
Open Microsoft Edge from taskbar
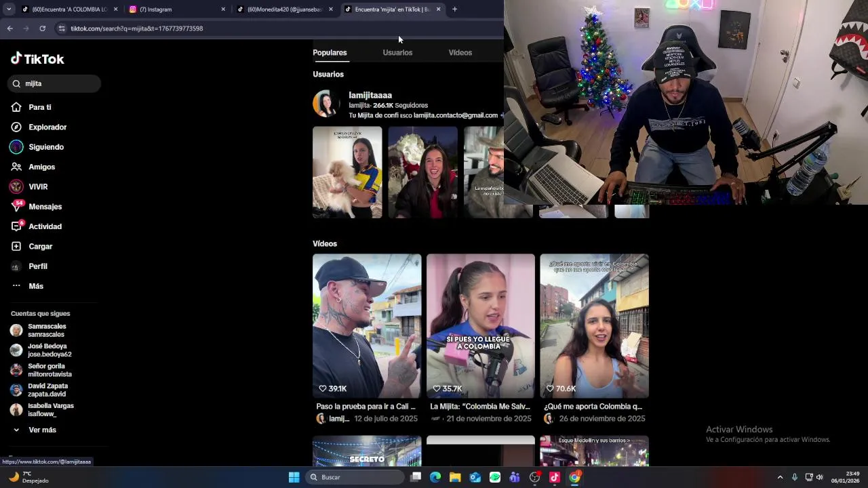[x=435, y=477]
